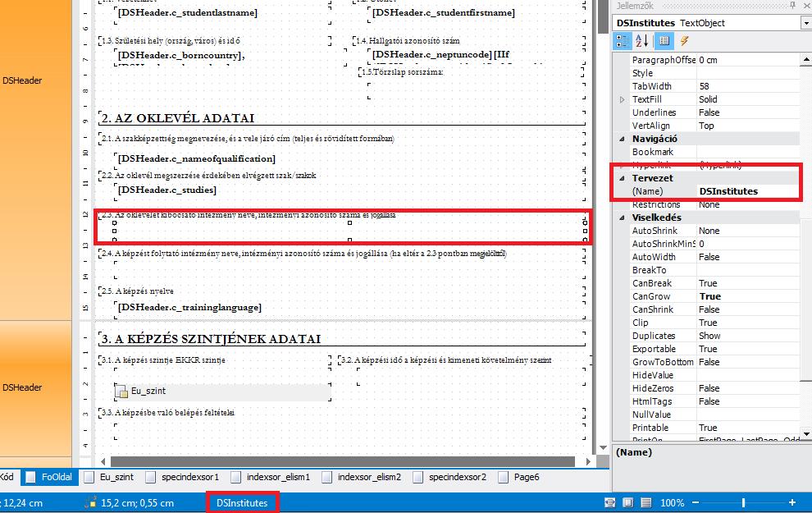Open the DSInstitutes TextObject selector dropdown
This screenshot has width=812, height=513.
coord(805,23)
